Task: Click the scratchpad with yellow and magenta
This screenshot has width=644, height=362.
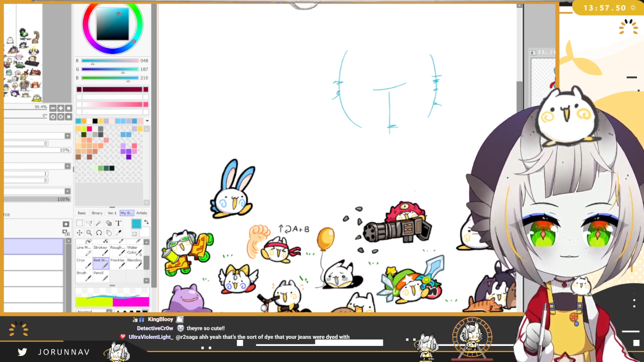Action: coord(112,297)
